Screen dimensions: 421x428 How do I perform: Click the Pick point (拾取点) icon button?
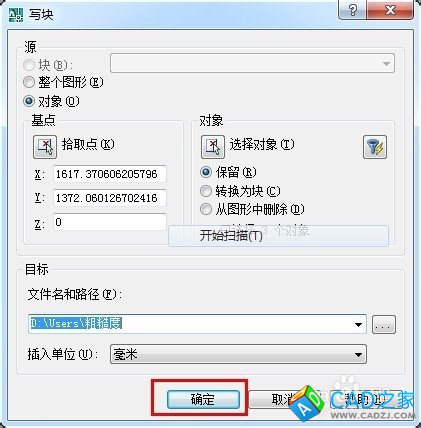[x=45, y=147]
